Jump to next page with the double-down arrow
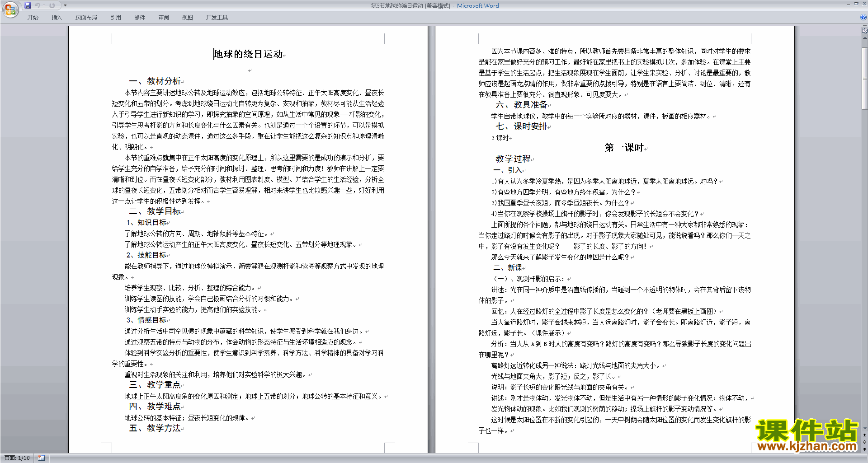Screen dimensions: 868x463 [865, 449]
